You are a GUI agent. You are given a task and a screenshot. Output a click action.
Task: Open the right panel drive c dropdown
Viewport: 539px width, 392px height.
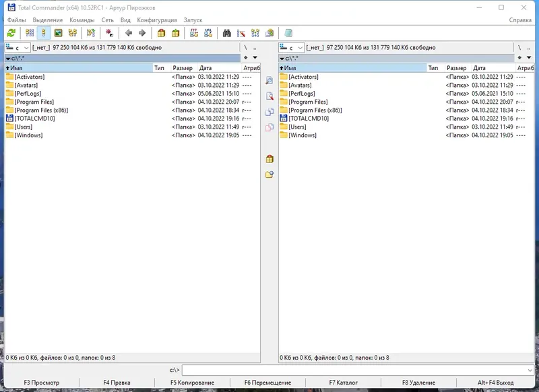pos(292,47)
